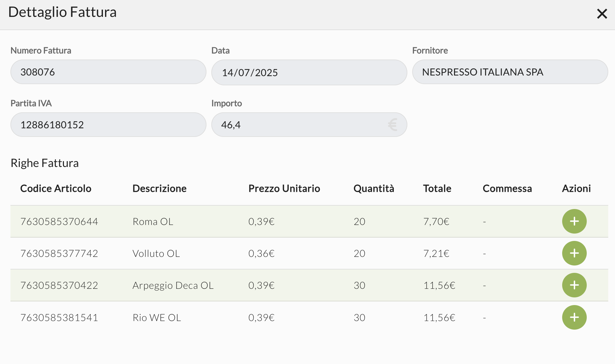615x364 pixels.
Task: Select the Fornitore field NESPRESSO ITALIANA SPA
Action: 510,72
